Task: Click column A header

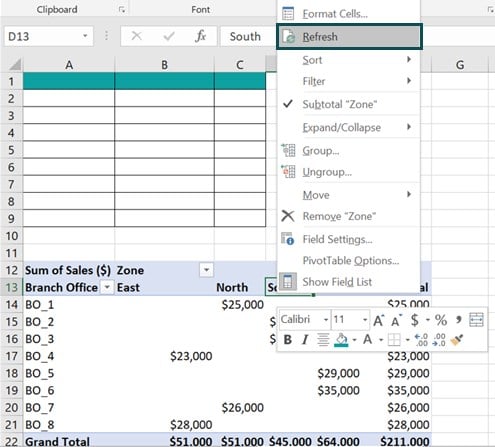Action: pyautogui.click(x=69, y=65)
